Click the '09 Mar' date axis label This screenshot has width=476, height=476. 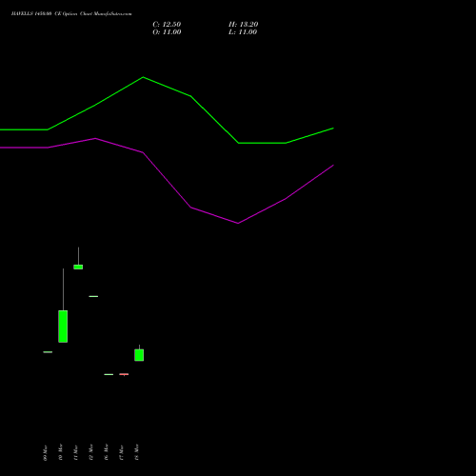click(x=46, y=453)
